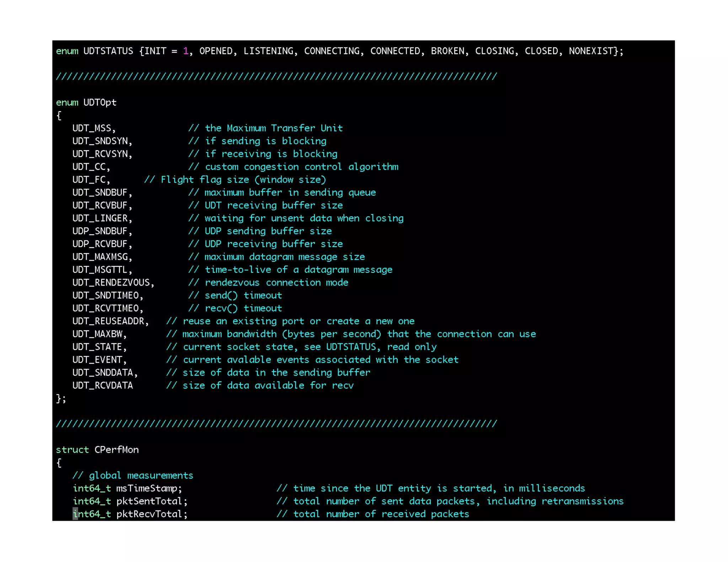Click pktSentTotal field declaration
The image size is (728, 562).
[149, 501]
